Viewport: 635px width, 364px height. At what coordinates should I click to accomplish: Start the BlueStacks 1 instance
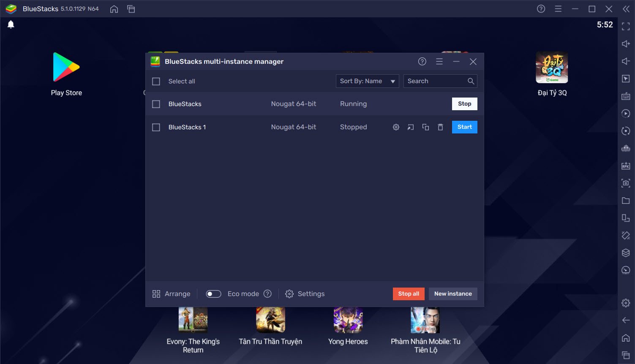[465, 127]
